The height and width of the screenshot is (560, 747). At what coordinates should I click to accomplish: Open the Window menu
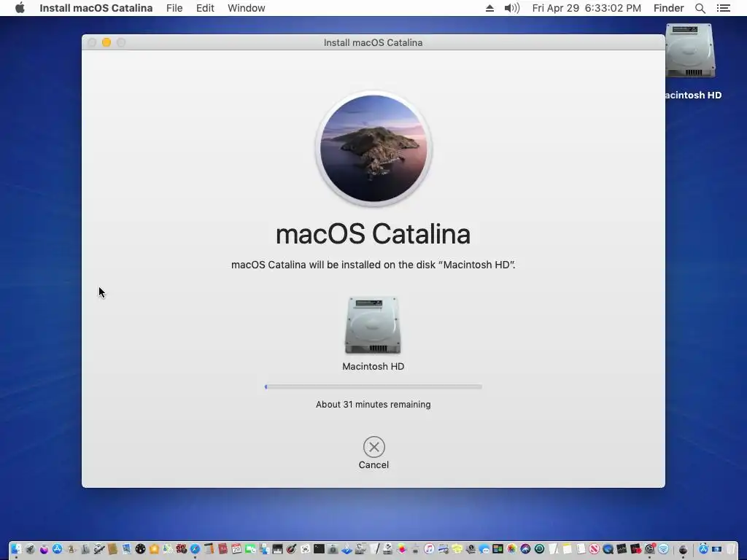coord(247,8)
